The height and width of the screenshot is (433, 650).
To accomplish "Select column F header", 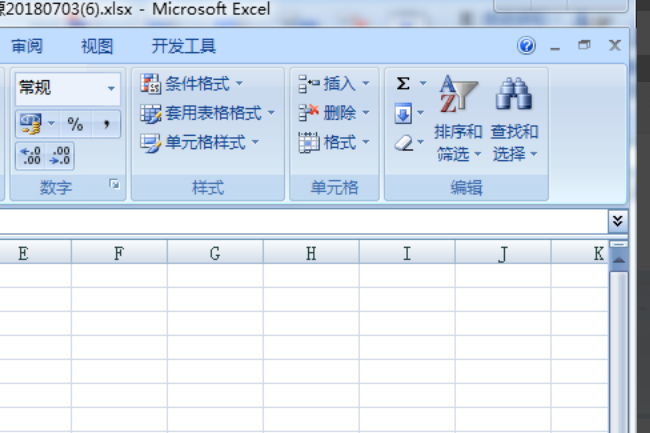I will pyautogui.click(x=119, y=253).
